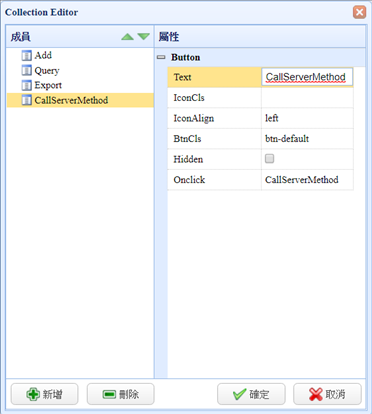372x414 pixels.
Task: Click the empty IconCls value cell
Action: 307,98
